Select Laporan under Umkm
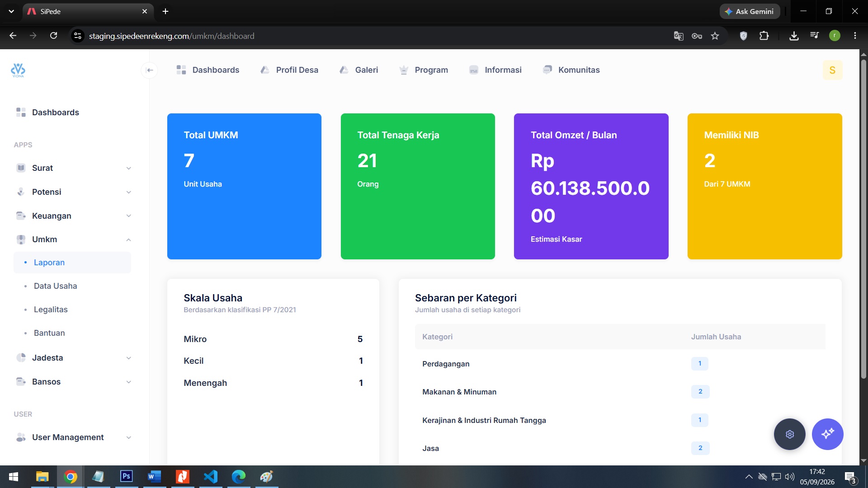This screenshot has width=868, height=488. click(72, 263)
